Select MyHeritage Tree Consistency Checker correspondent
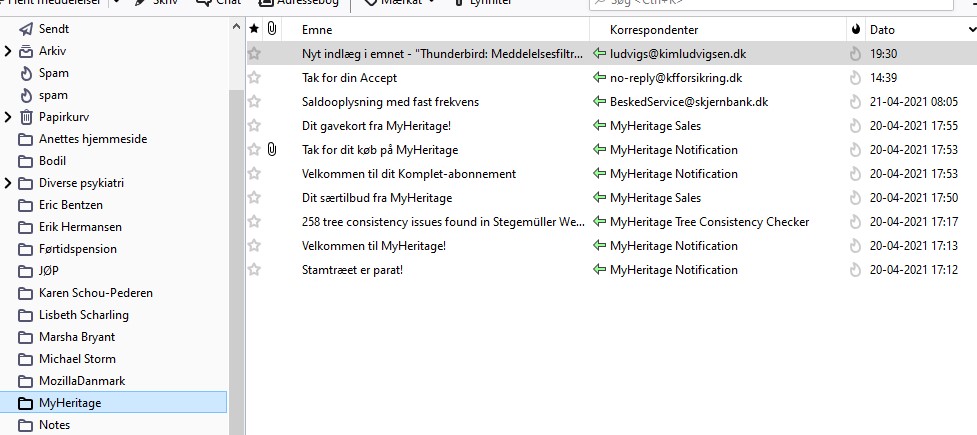Image resolution: width=977 pixels, height=435 pixels. [709, 222]
